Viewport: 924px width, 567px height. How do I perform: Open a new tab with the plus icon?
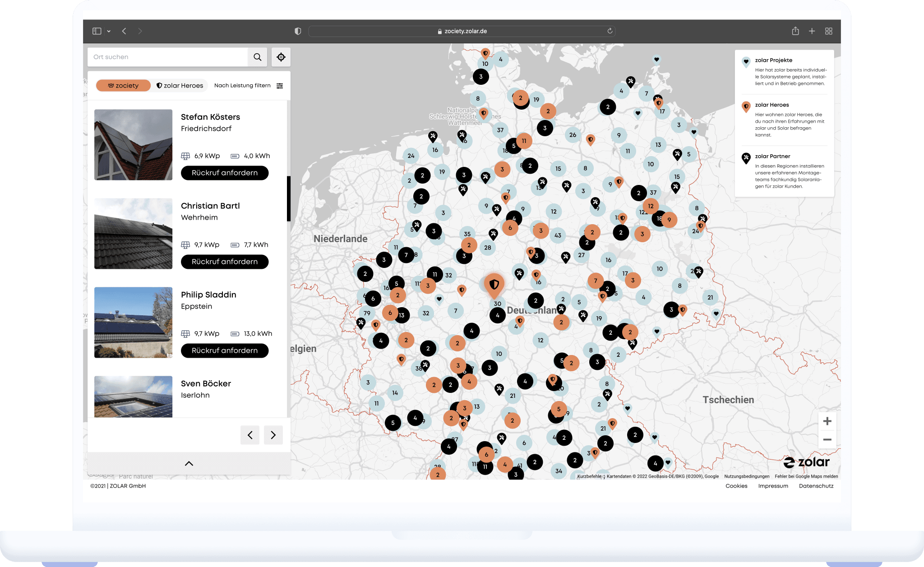pos(812,31)
